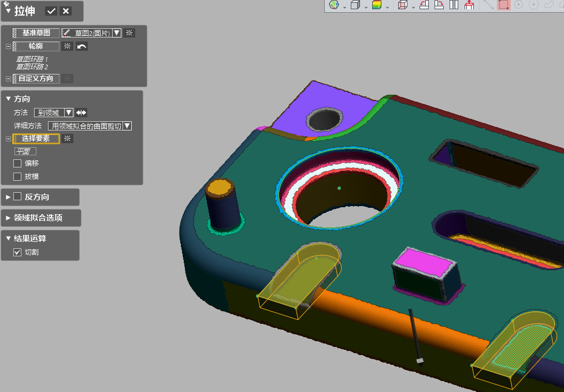The height and width of the screenshot is (392, 564).
Task: Enable the 拔模 checkbox
Action: 17,177
